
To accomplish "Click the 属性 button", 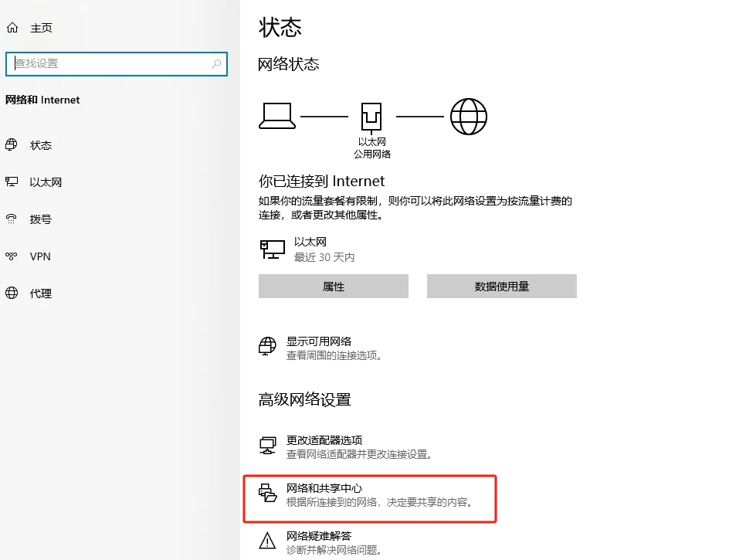I will pyautogui.click(x=334, y=286).
